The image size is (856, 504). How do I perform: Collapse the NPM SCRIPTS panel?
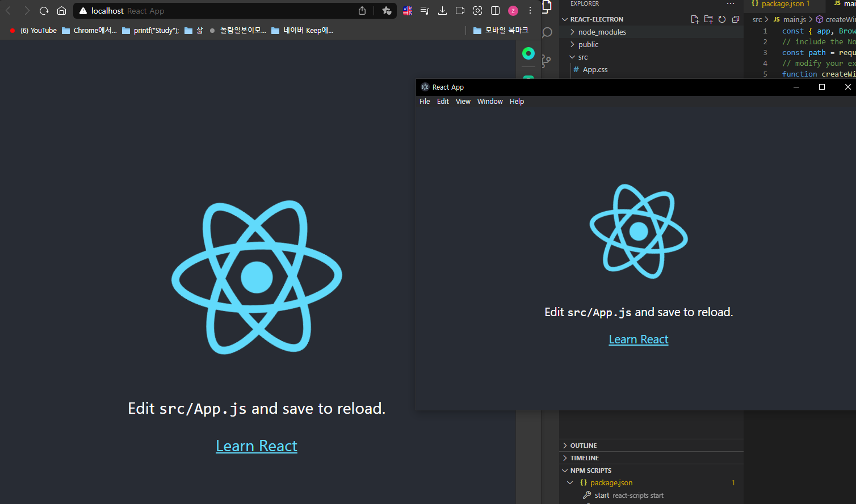(x=652, y=471)
